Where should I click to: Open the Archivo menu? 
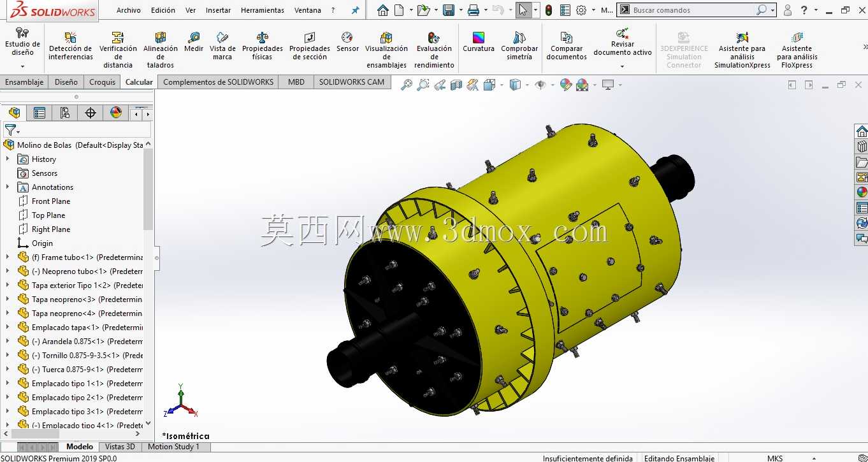[x=129, y=10]
